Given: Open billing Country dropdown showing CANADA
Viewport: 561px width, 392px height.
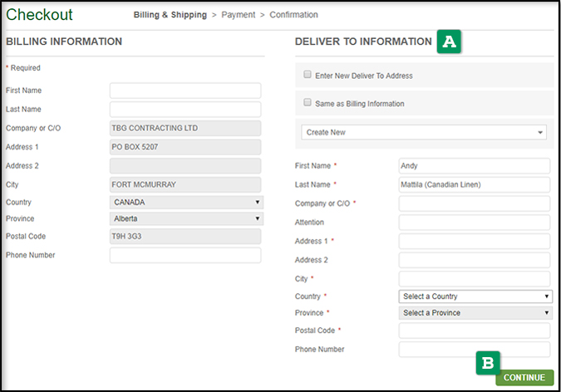Looking at the screenshot, I should [x=186, y=202].
